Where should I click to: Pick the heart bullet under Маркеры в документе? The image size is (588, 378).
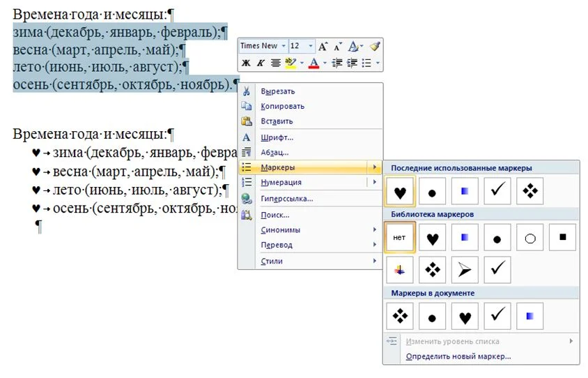[x=465, y=317]
